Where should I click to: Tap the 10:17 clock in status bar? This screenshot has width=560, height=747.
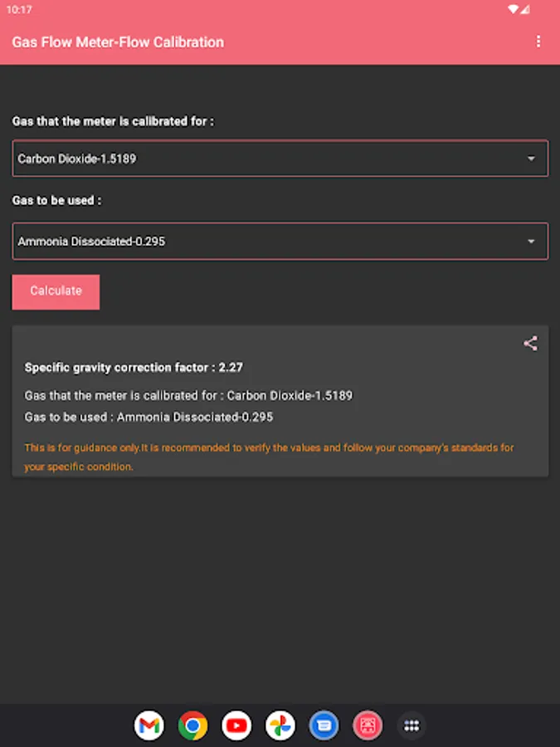19,9
